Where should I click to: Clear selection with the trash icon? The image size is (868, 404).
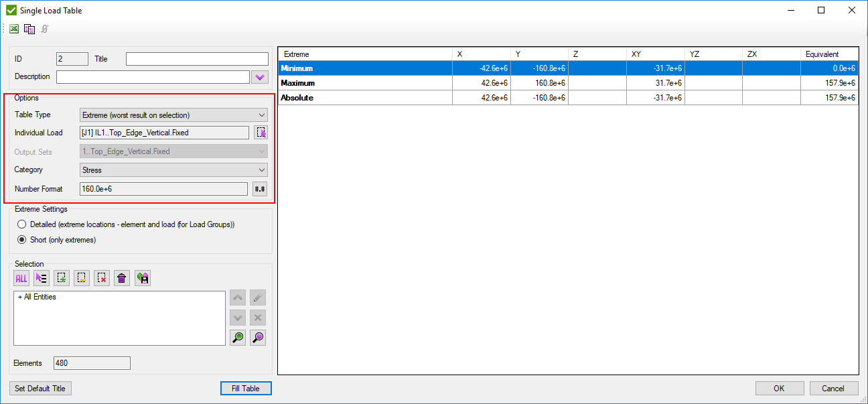[122, 278]
